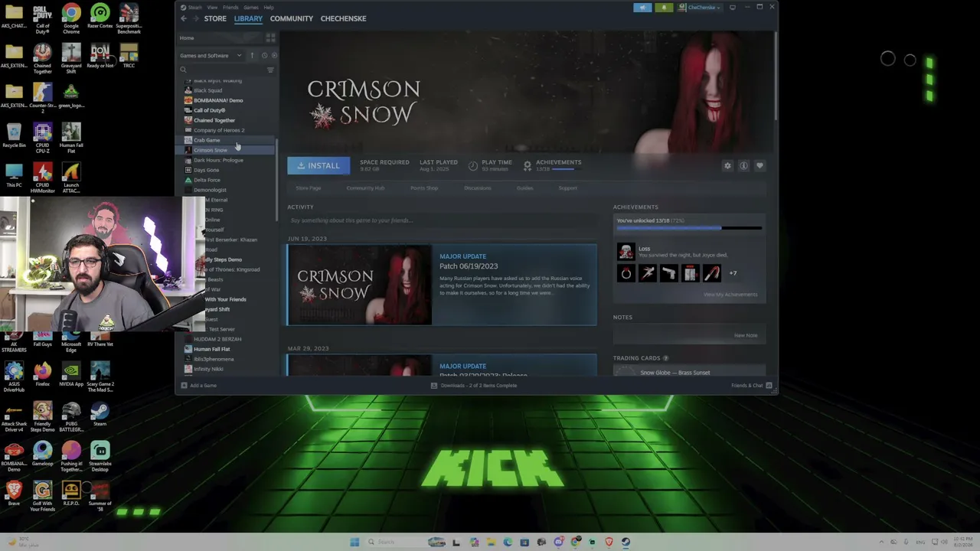Select Delta Force in the library list

click(x=207, y=180)
